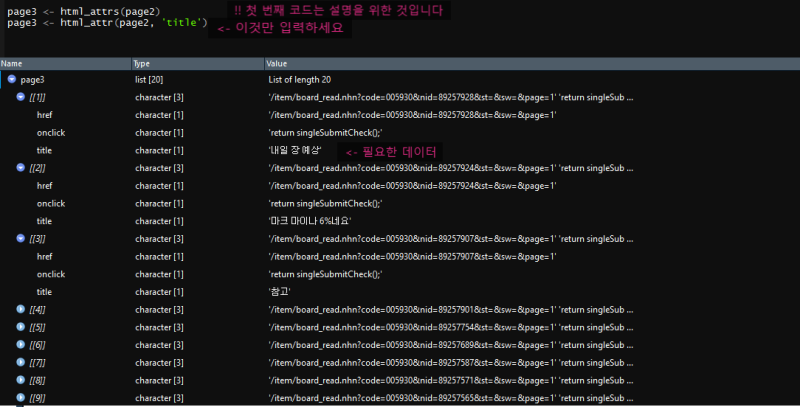Viewport: 800px width, 407px height.
Task: Expand the [[6]] list element
Action: (20, 344)
